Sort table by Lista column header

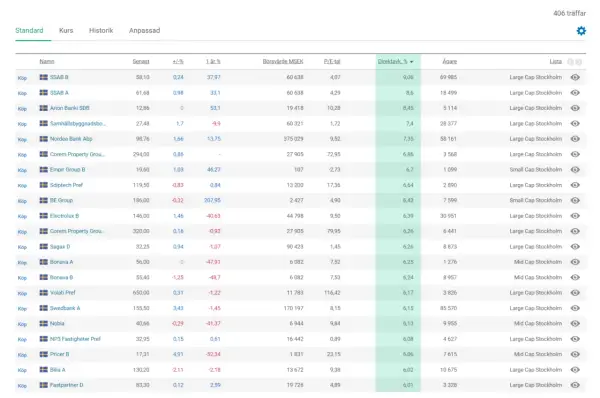click(556, 62)
